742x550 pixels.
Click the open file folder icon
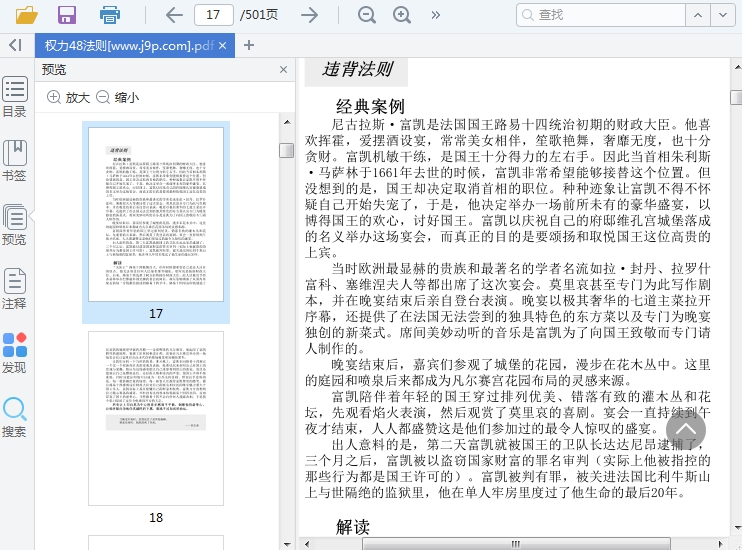click(x=26, y=15)
